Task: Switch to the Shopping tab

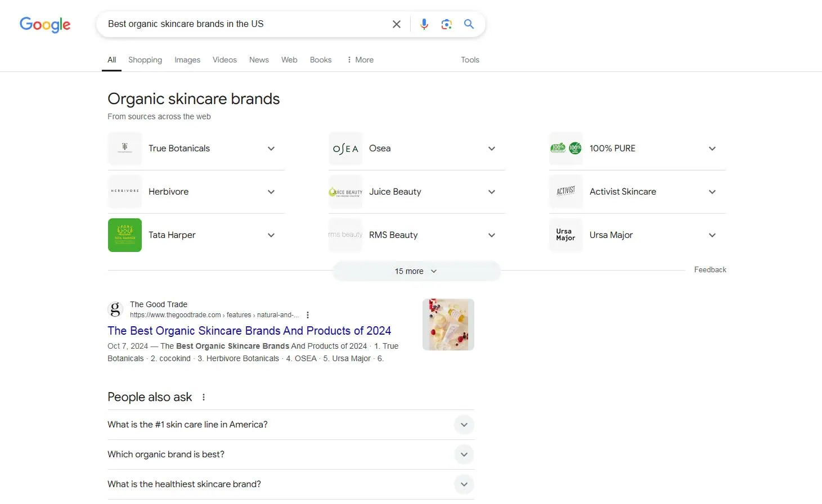Action: (145, 60)
